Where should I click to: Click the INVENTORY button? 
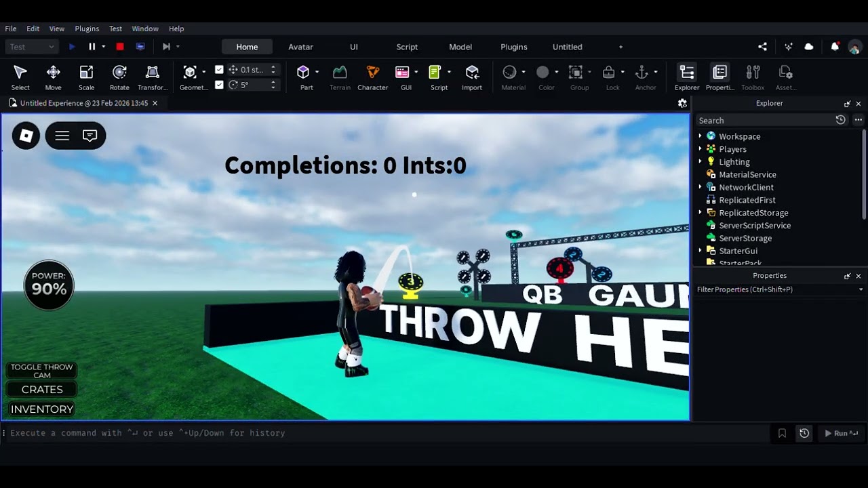tap(42, 409)
